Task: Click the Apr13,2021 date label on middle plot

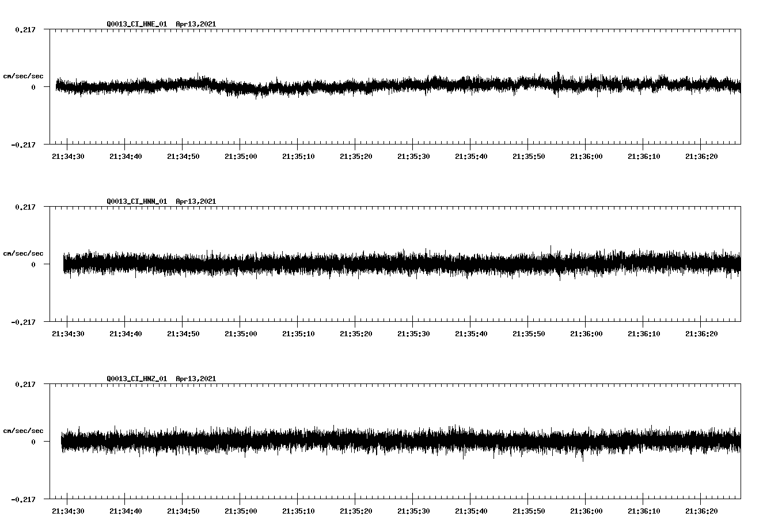Action: 196,202
